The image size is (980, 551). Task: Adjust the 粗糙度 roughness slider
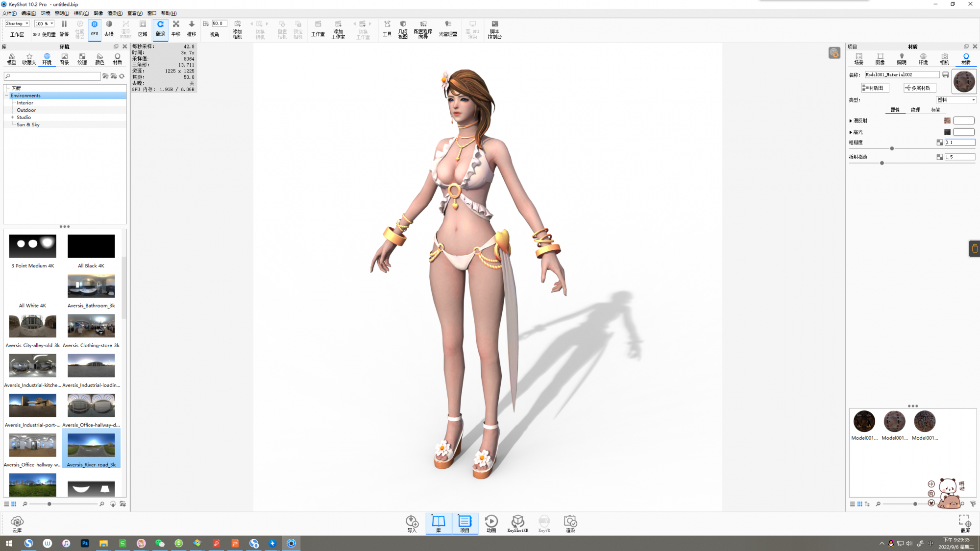892,148
